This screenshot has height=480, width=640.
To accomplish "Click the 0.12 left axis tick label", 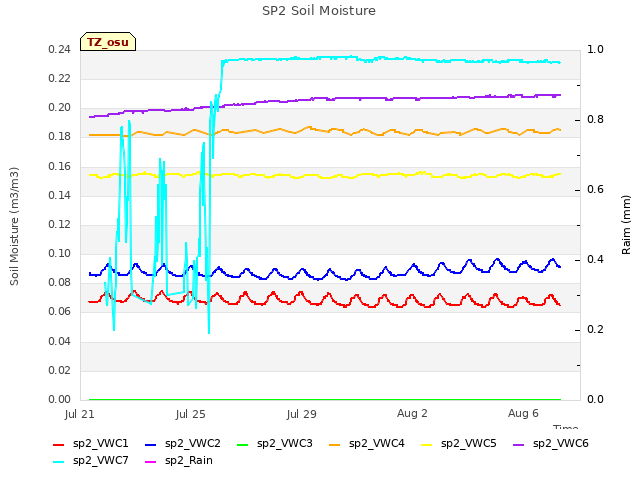I will [x=59, y=224].
